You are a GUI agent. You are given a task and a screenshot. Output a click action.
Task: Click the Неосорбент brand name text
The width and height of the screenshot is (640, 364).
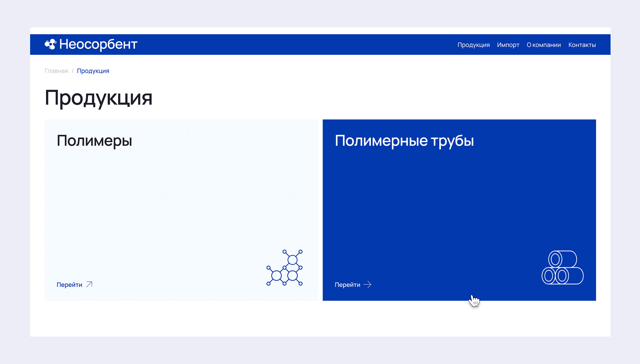pyautogui.click(x=98, y=44)
